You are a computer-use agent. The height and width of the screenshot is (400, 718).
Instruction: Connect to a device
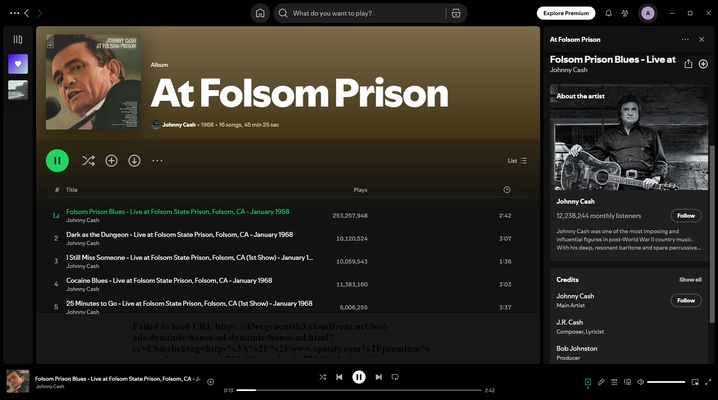[627, 382]
